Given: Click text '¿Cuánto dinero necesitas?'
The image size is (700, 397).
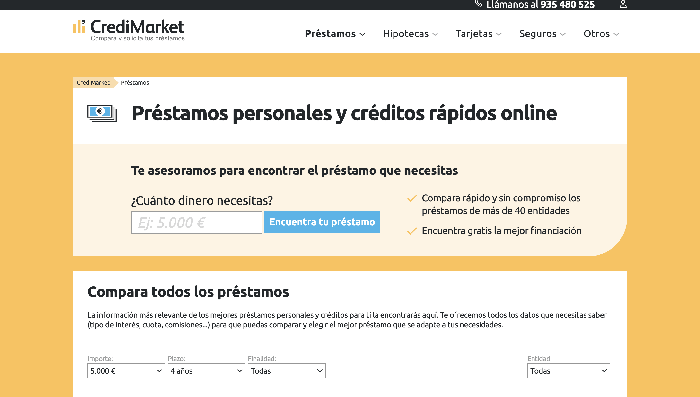Looking at the screenshot, I should click(x=202, y=201).
